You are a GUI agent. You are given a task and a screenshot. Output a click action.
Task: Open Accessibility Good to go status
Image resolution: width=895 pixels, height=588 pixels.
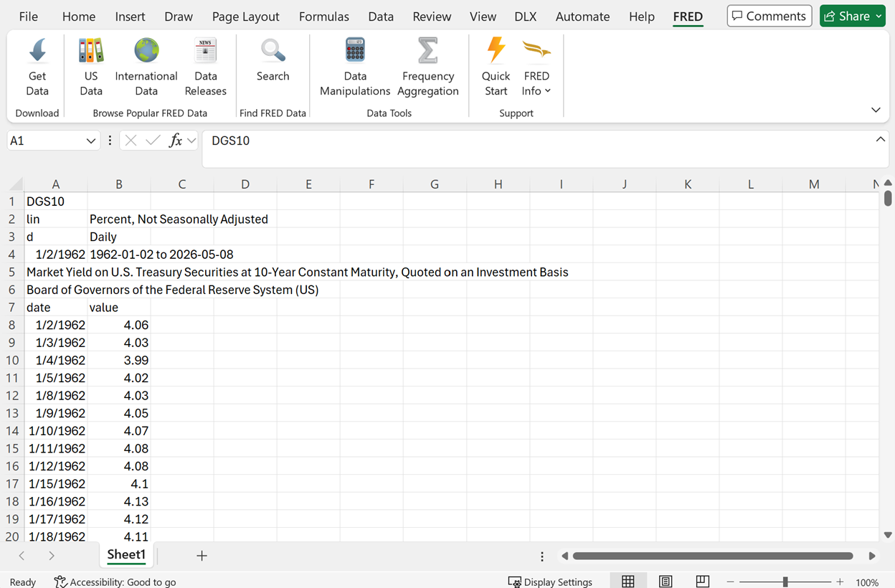point(115,582)
